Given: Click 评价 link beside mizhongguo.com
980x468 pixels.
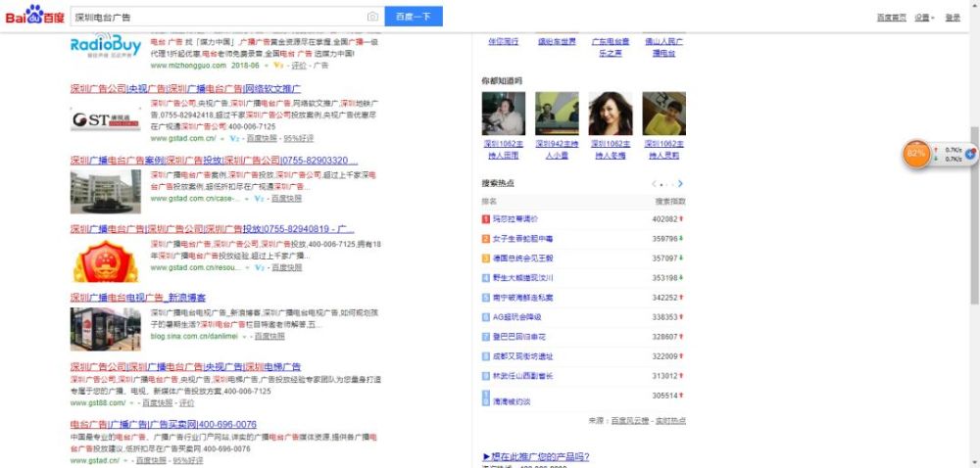Looking at the screenshot, I should click(x=299, y=65).
